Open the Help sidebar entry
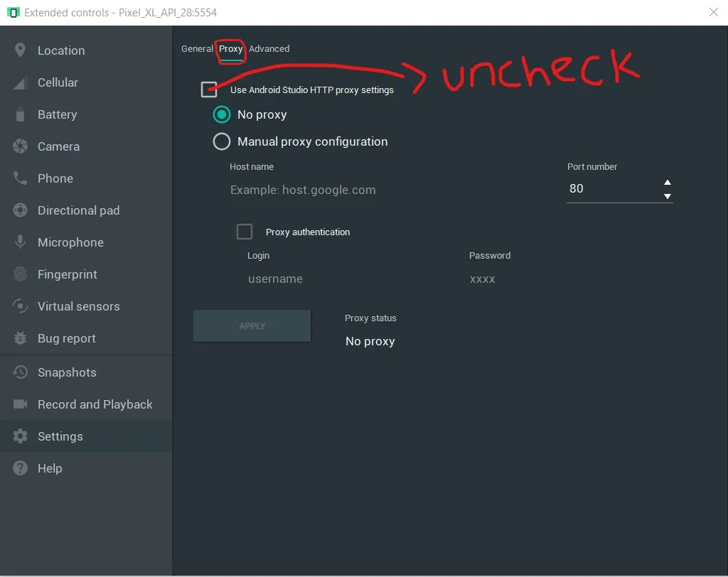This screenshot has height=577, width=728. coord(86,468)
